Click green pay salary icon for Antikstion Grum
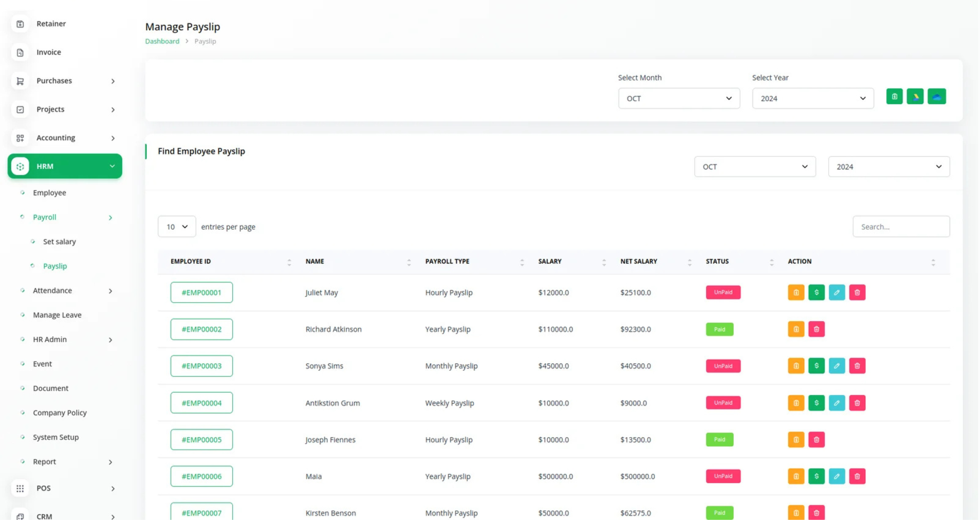This screenshot has height=520, width=980. tap(816, 403)
